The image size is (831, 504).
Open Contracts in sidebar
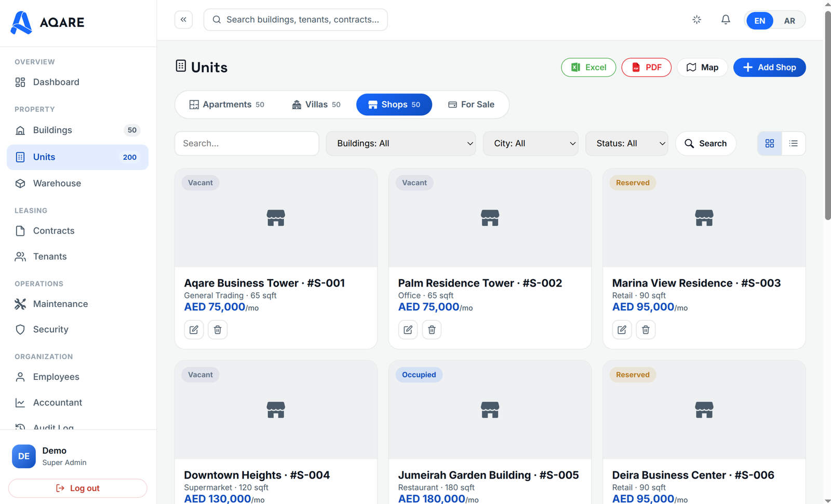click(77, 230)
